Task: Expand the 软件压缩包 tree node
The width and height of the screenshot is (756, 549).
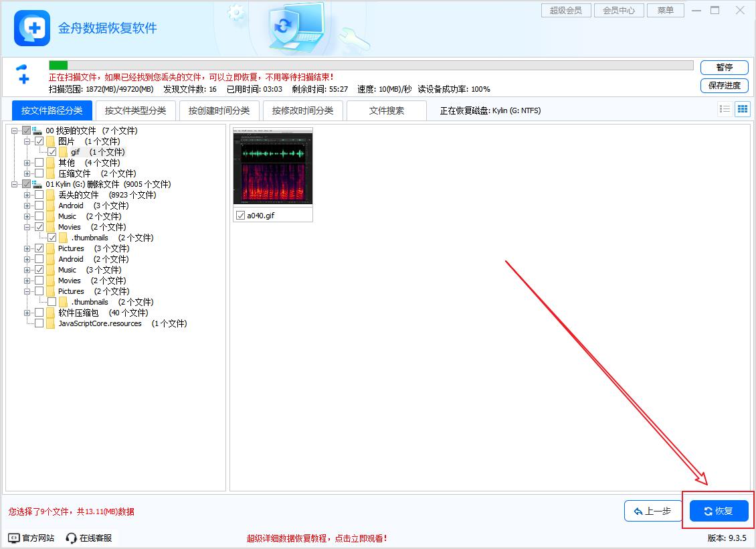Action: point(27,313)
